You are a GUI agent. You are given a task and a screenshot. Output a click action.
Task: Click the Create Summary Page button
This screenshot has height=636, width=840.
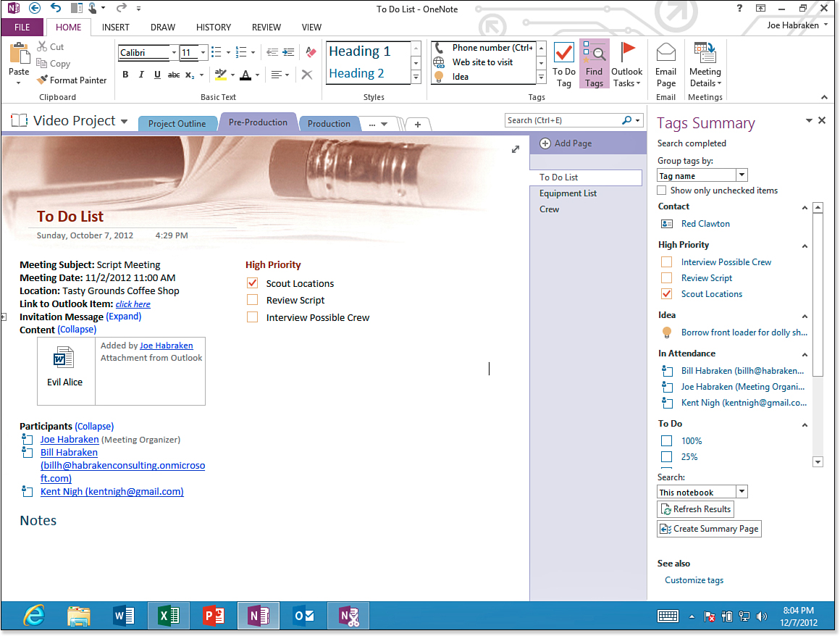tap(709, 529)
